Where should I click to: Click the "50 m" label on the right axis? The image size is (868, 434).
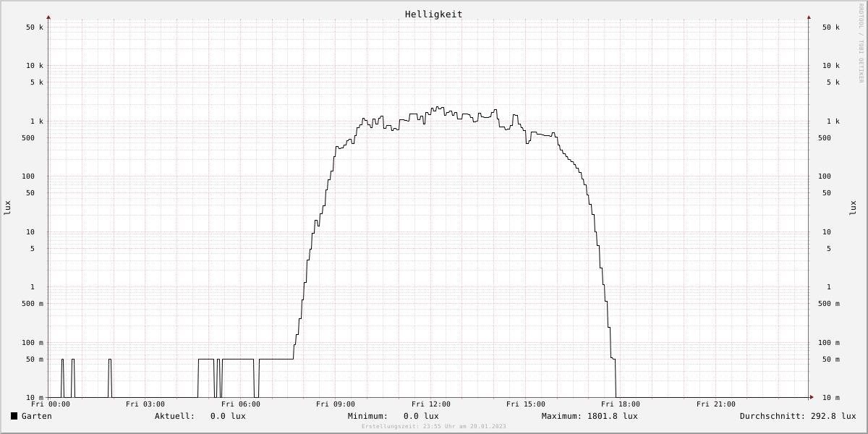pyautogui.click(x=831, y=359)
